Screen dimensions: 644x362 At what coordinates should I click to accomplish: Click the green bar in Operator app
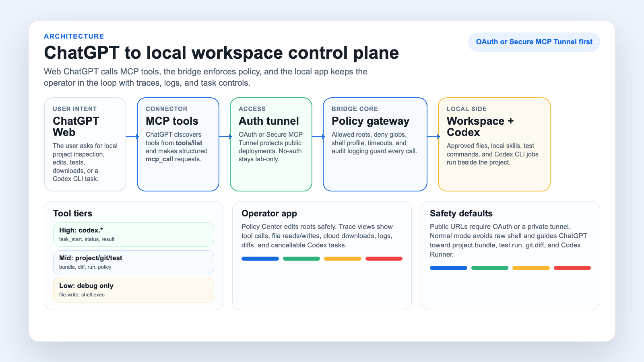click(x=301, y=259)
